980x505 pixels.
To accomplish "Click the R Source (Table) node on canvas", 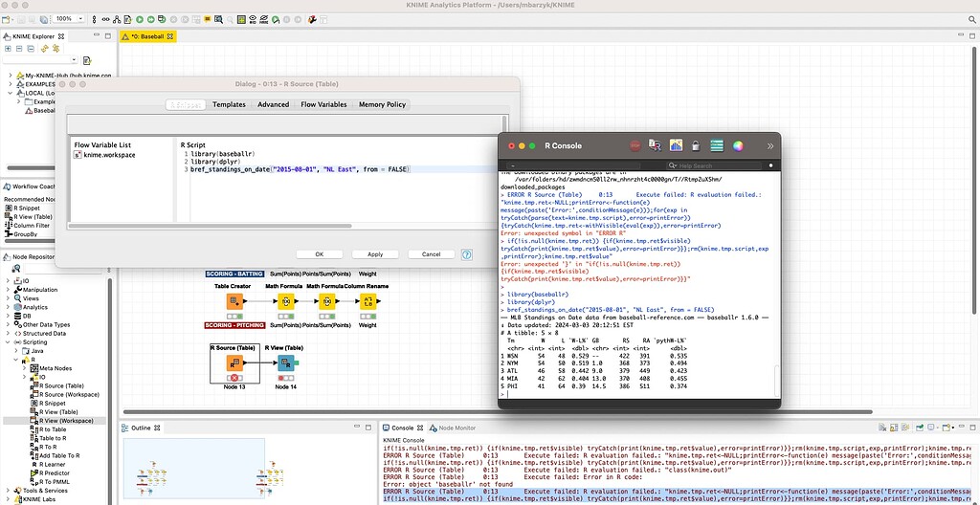I will pos(234,362).
